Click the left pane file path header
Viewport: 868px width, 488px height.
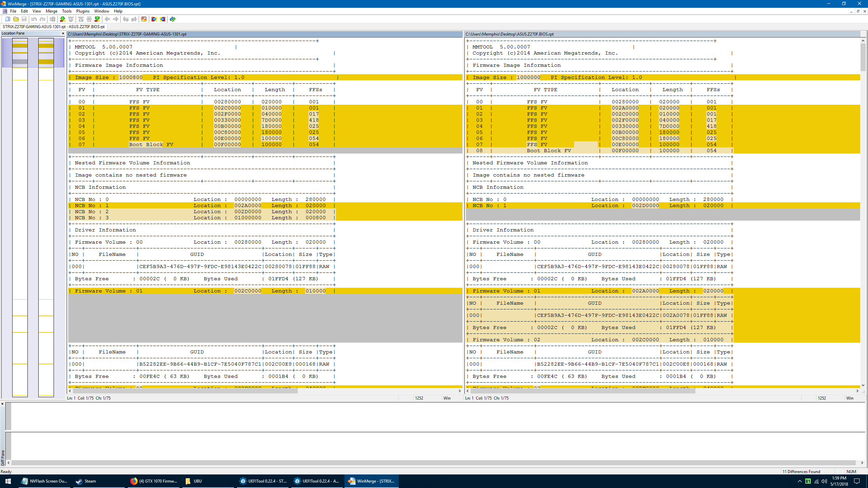click(x=265, y=34)
